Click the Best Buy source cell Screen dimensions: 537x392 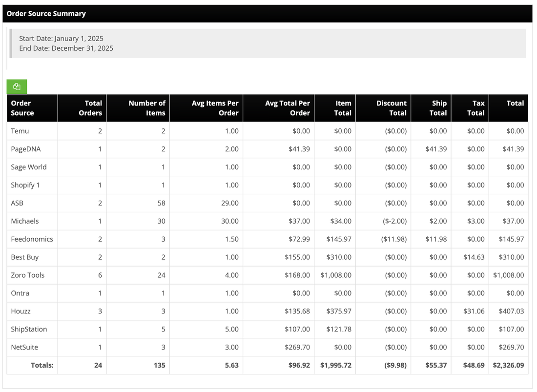tap(32, 257)
